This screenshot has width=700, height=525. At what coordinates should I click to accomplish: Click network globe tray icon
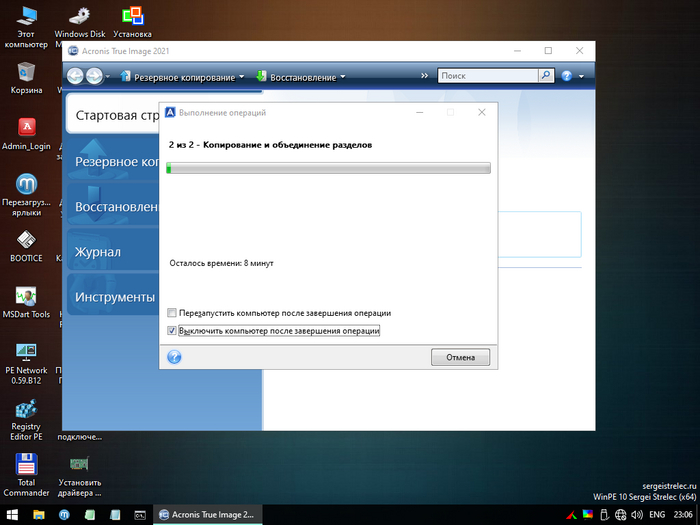click(x=620, y=515)
